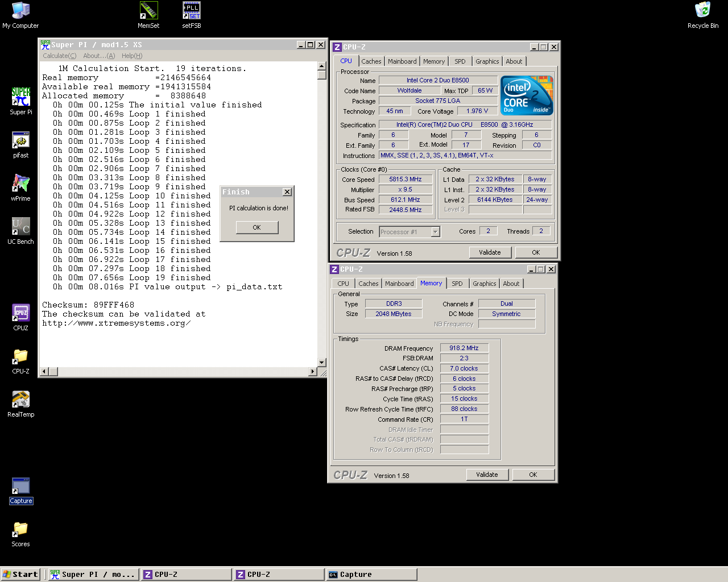Click the Z icon in the top CPU-Z title bar

tap(337, 47)
